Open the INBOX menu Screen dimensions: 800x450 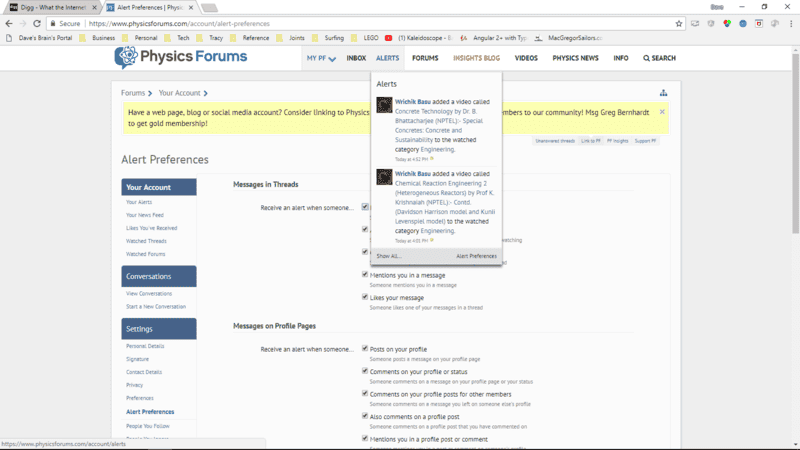point(356,58)
